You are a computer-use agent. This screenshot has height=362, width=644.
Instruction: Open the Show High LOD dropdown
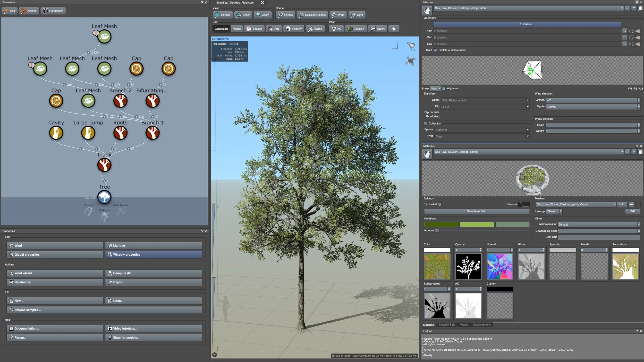point(435,89)
